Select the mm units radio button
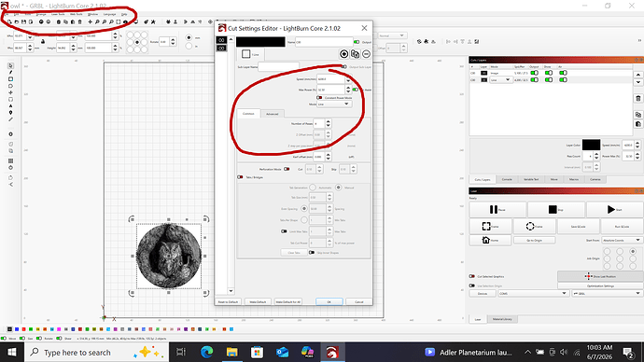644x362 pixels. pyautogui.click(x=189, y=37)
